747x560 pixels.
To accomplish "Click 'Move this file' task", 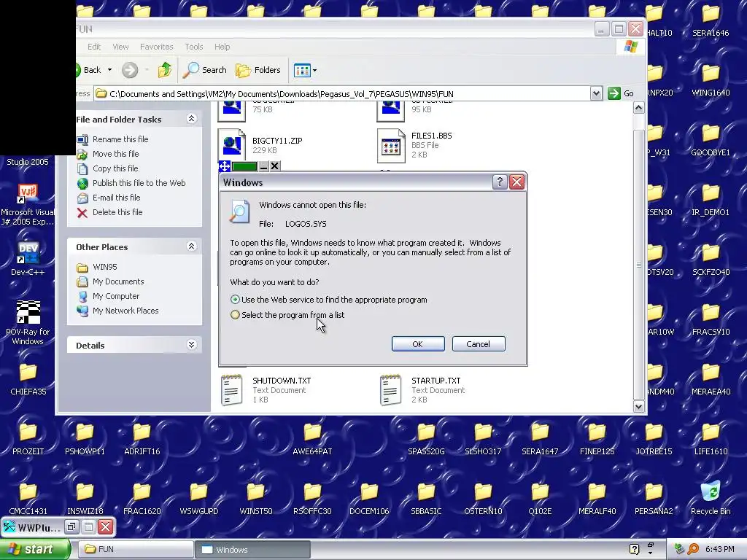I will pyautogui.click(x=116, y=154).
